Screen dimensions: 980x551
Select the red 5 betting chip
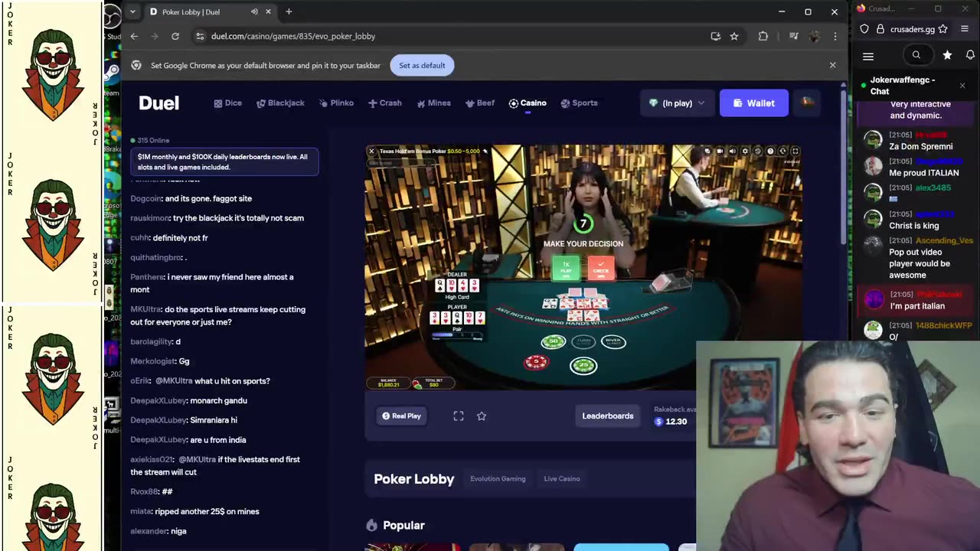pyautogui.click(x=536, y=362)
